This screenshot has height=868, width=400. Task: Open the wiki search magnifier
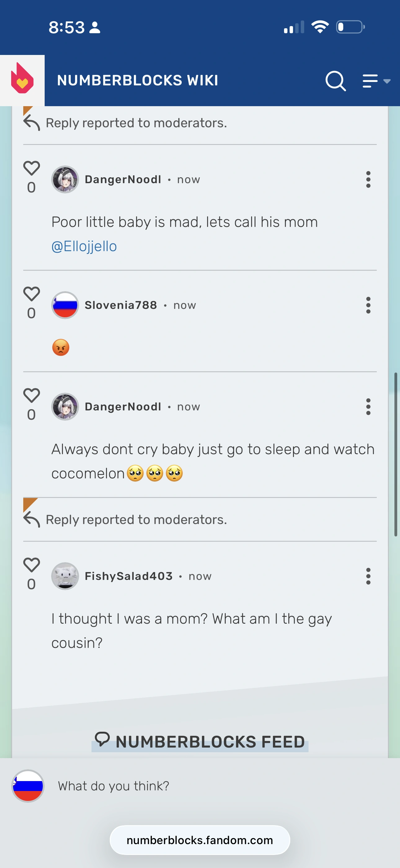click(336, 81)
